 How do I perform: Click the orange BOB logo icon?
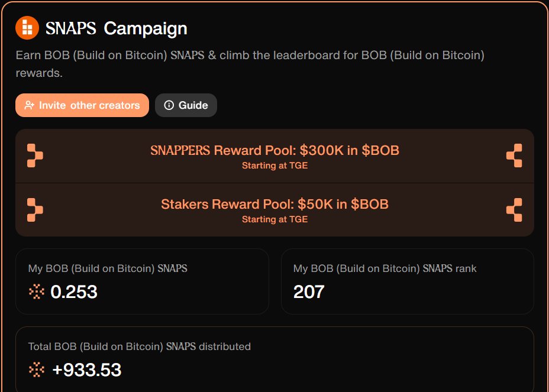click(x=27, y=28)
